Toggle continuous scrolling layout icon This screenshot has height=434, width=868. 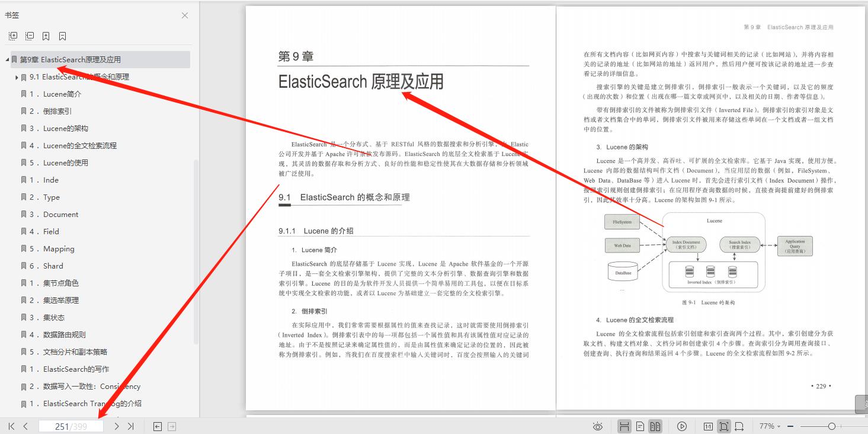[x=624, y=426]
